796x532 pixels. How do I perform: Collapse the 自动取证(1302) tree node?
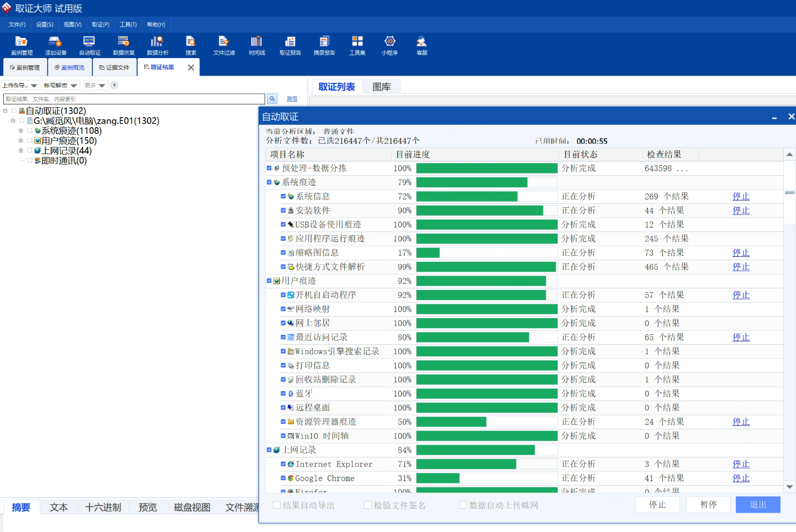(5, 111)
